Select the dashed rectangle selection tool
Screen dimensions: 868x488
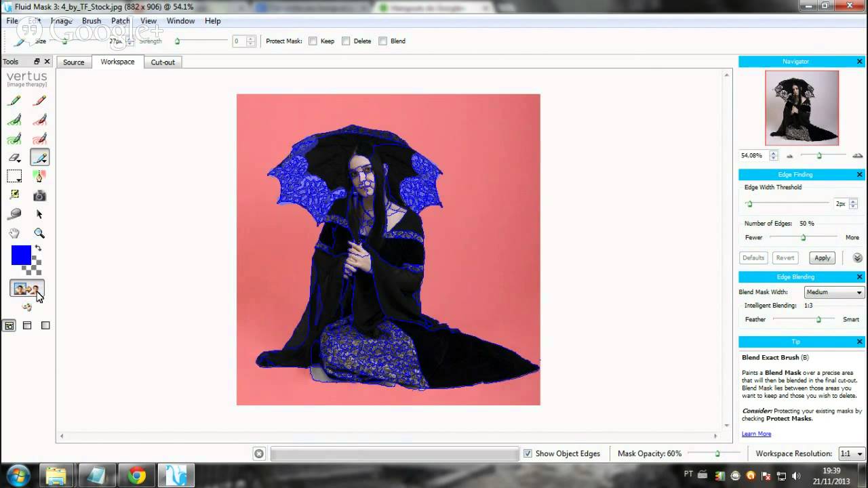[14, 176]
